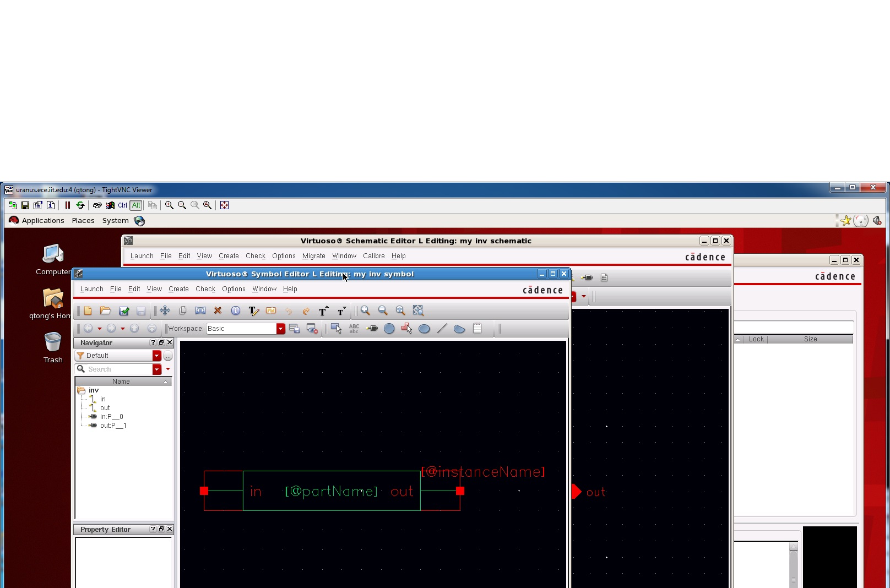Click the [@partName] label on the canvas

(332, 491)
